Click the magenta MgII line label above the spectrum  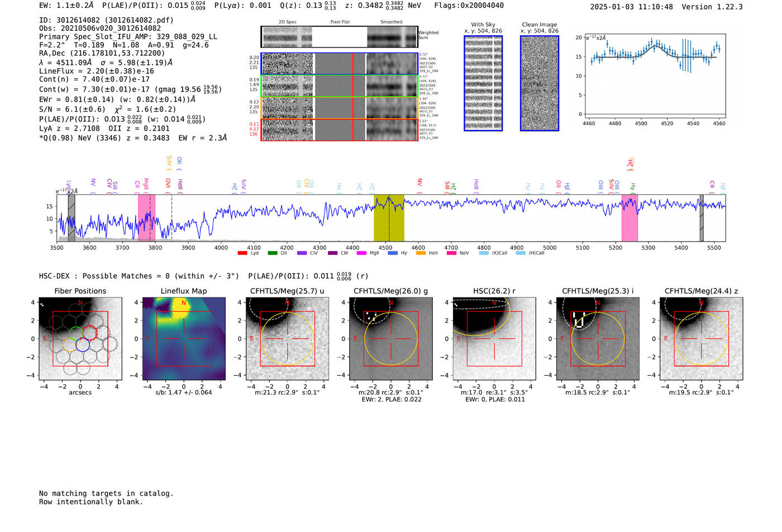point(146,185)
